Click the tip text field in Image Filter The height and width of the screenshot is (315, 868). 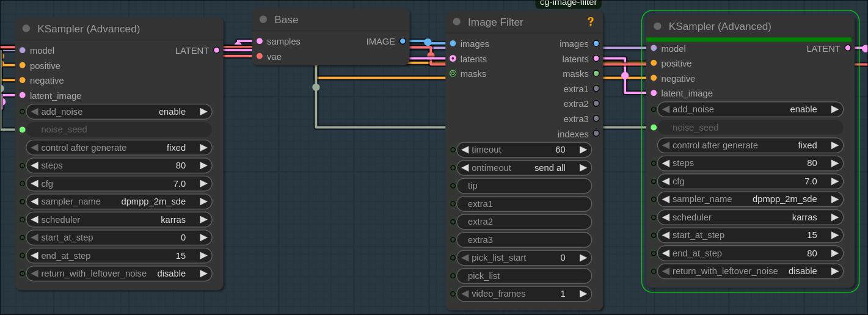tap(524, 186)
